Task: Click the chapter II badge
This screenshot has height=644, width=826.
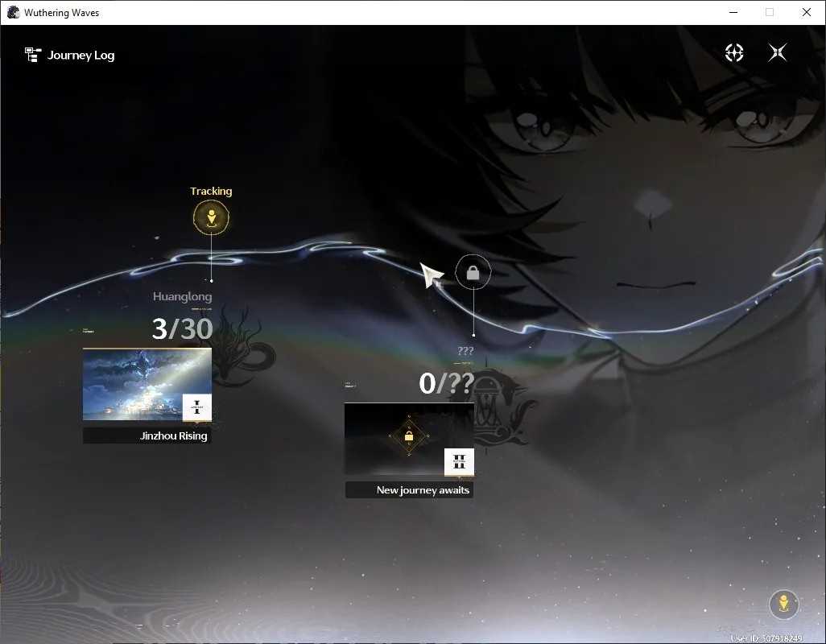Action: [459, 462]
